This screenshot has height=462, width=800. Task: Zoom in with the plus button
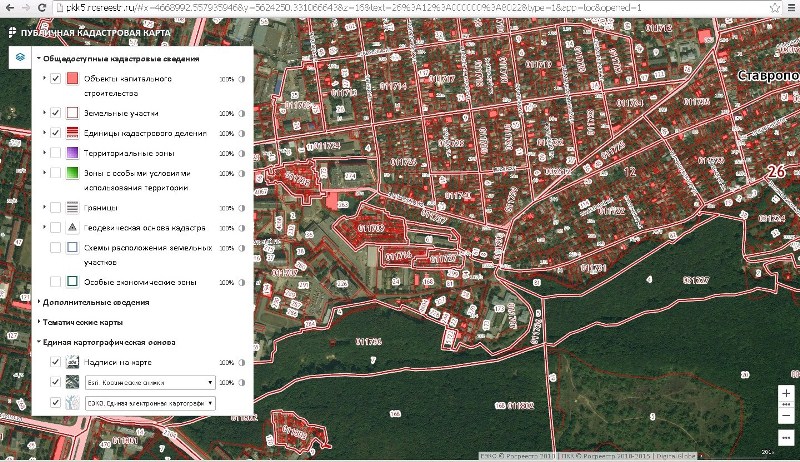pos(786,393)
